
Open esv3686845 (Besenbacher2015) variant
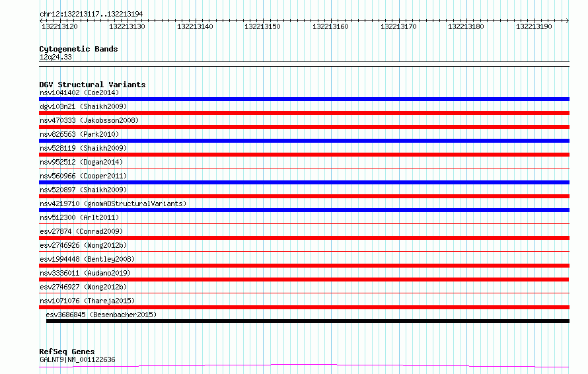click(101, 315)
